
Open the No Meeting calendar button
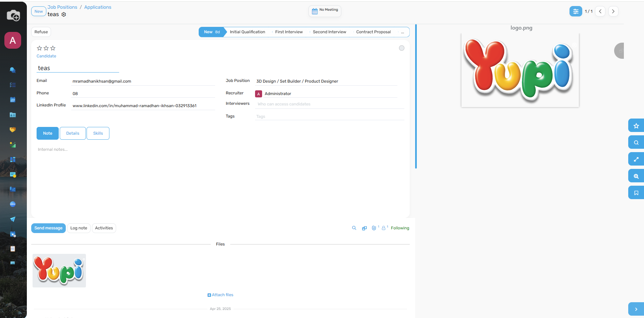325,11
